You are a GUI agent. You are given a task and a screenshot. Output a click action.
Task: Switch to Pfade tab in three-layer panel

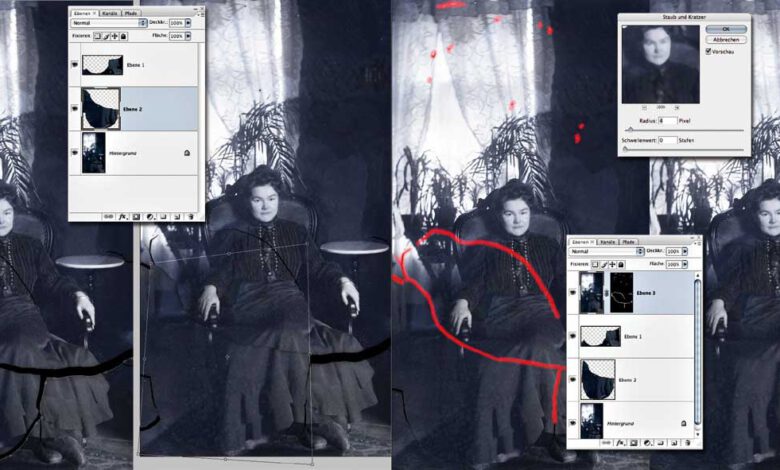point(131,13)
